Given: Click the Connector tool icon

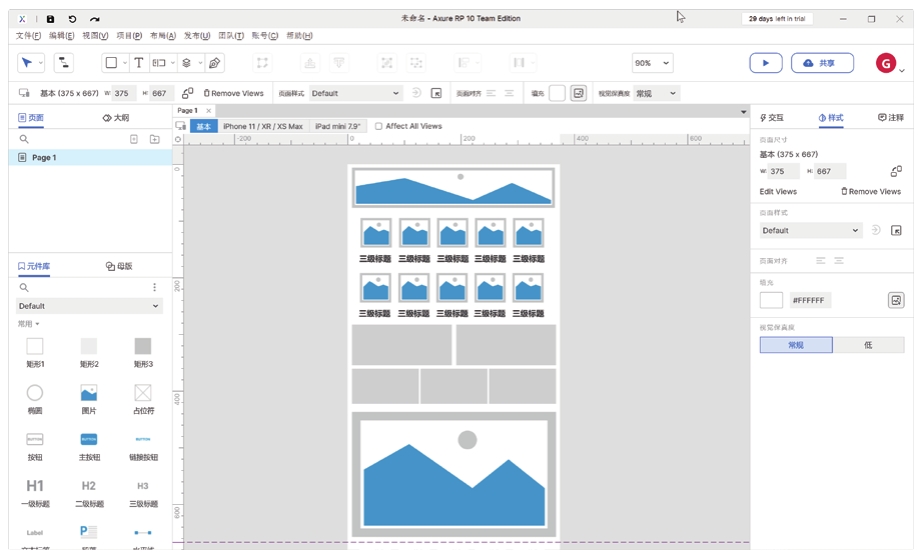Looking at the screenshot, I should (x=63, y=63).
